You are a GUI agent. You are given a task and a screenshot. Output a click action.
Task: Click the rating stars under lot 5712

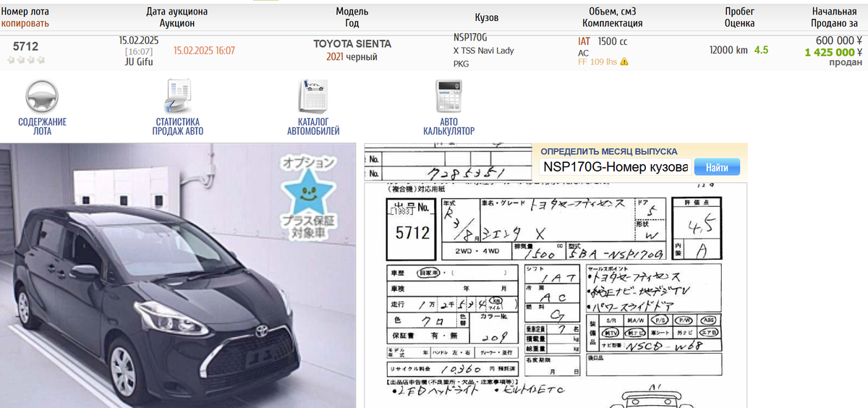click(x=26, y=60)
